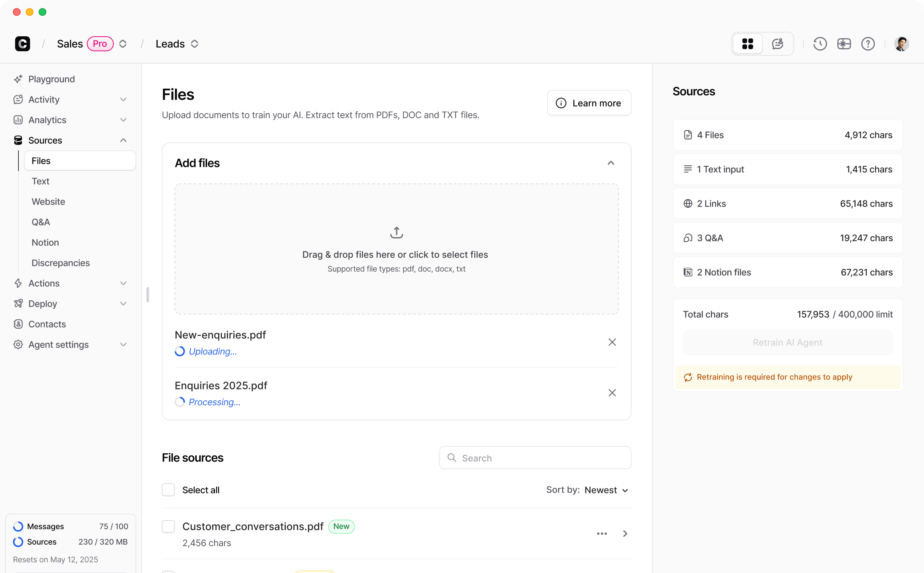Image resolution: width=924 pixels, height=573 pixels.
Task: Open Contacts from the sidebar icon
Action: (18, 324)
